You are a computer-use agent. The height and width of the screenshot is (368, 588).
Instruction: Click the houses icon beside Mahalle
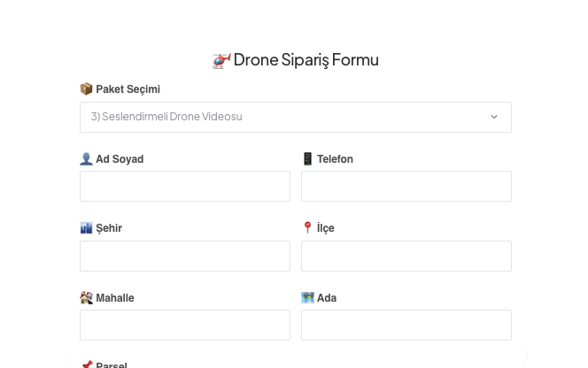coord(86,298)
